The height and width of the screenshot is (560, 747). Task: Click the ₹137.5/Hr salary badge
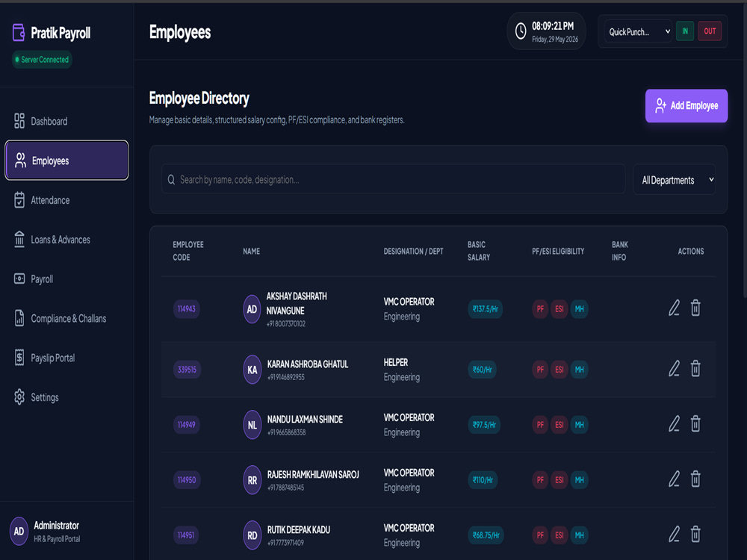point(485,309)
